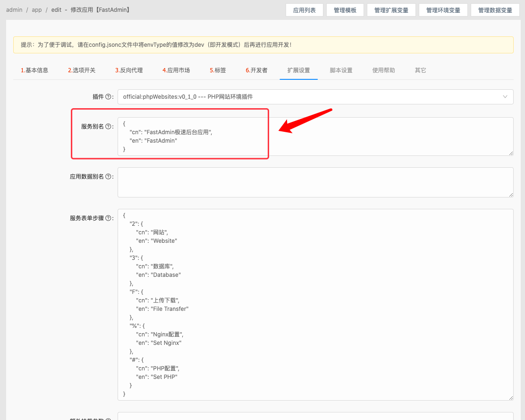The width and height of the screenshot is (525, 420).
Task: Switch to the 2.选项开关 tab
Action: (x=81, y=69)
